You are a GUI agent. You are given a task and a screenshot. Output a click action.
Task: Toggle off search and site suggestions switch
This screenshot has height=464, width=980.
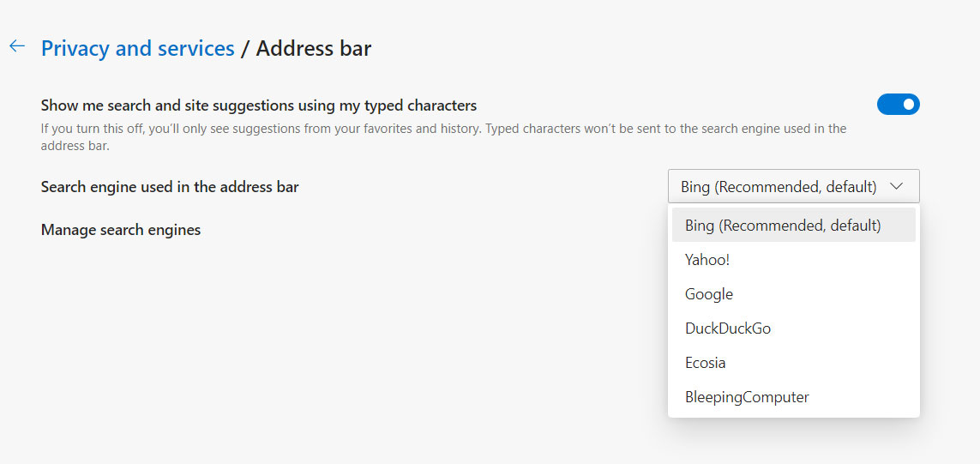click(899, 105)
